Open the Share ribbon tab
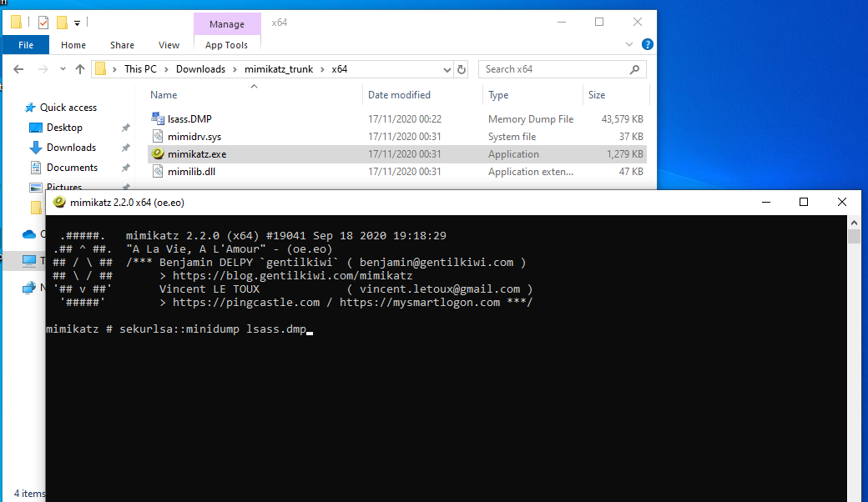This screenshot has height=502, width=868. (122, 45)
